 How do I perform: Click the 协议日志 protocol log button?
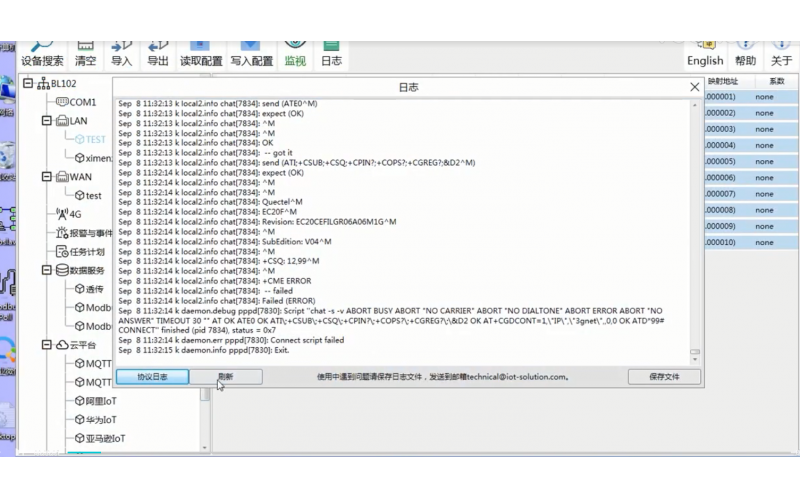(x=152, y=377)
